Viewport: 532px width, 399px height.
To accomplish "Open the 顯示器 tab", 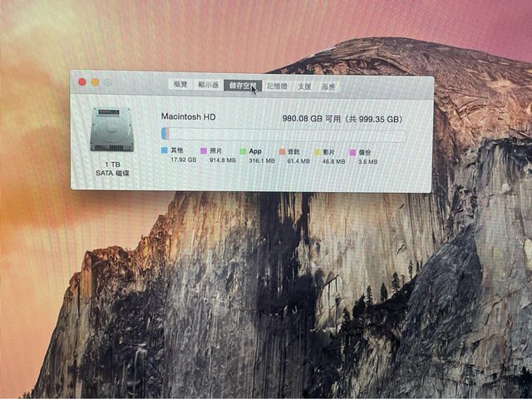I will [x=208, y=85].
